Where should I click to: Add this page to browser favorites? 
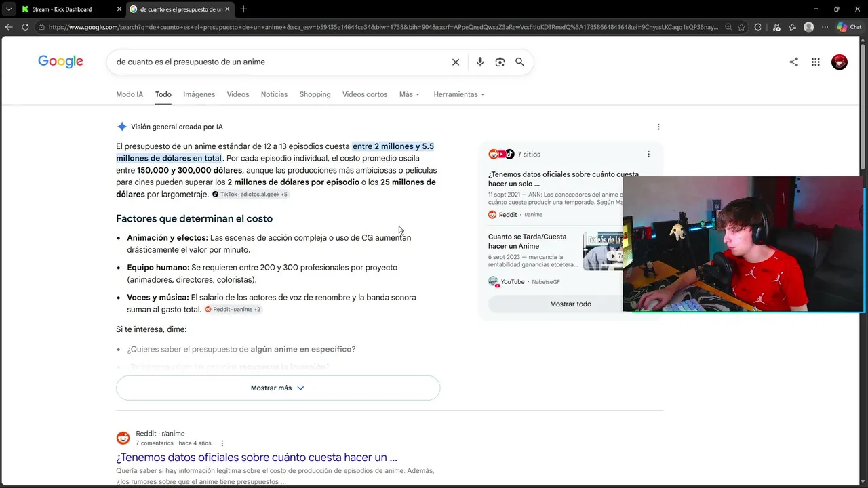coord(742,27)
